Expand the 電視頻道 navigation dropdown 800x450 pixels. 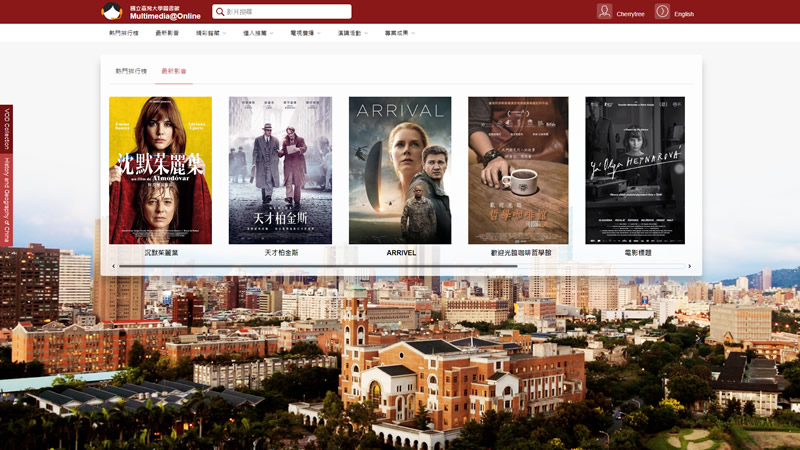[305, 33]
